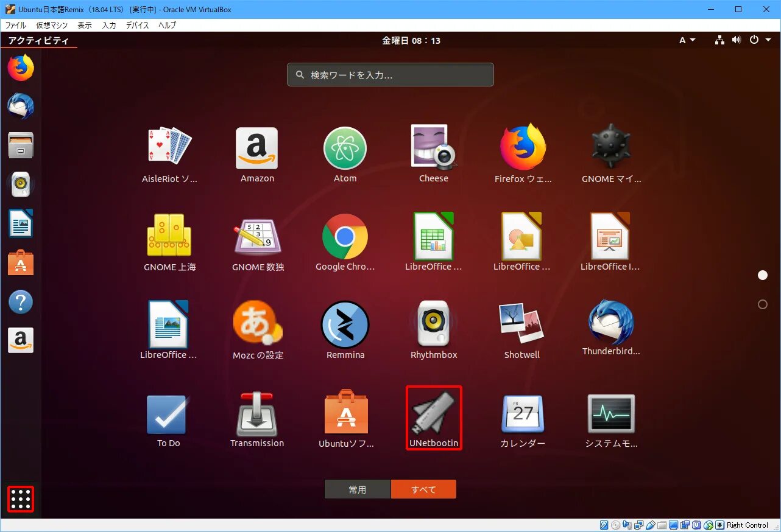
Task: Click Amazon icon in the dock
Action: click(21, 340)
